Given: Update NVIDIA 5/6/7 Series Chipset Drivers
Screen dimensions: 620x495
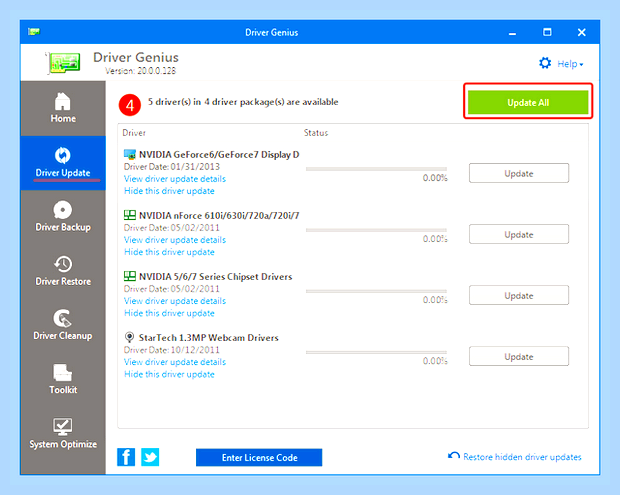Looking at the screenshot, I should [x=519, y=295].
